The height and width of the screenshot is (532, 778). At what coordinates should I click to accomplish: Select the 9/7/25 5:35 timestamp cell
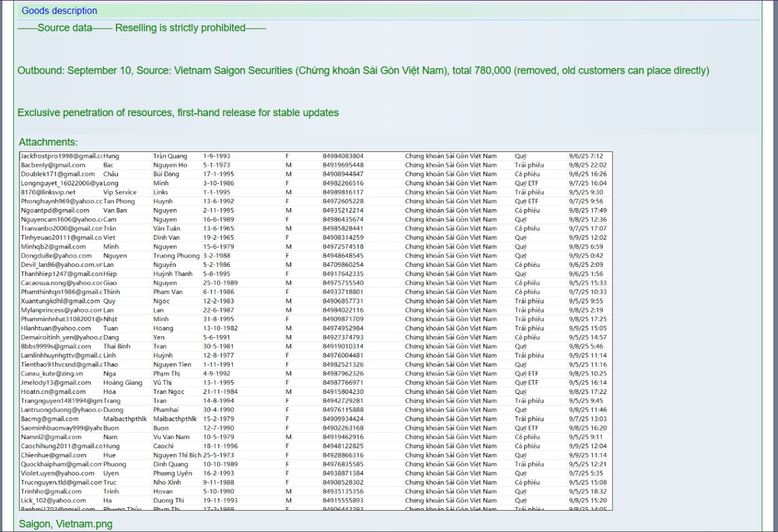pos(585,474)
